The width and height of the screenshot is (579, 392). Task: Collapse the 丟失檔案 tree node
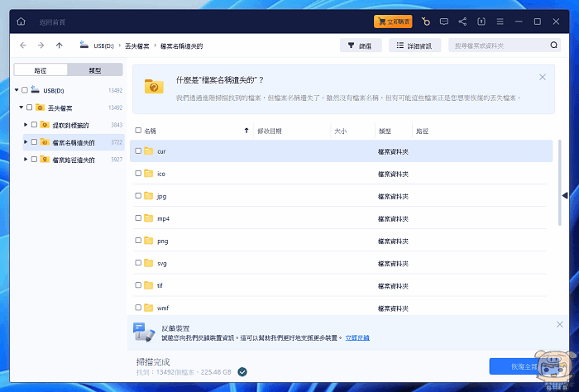click(x=21, y=108)
